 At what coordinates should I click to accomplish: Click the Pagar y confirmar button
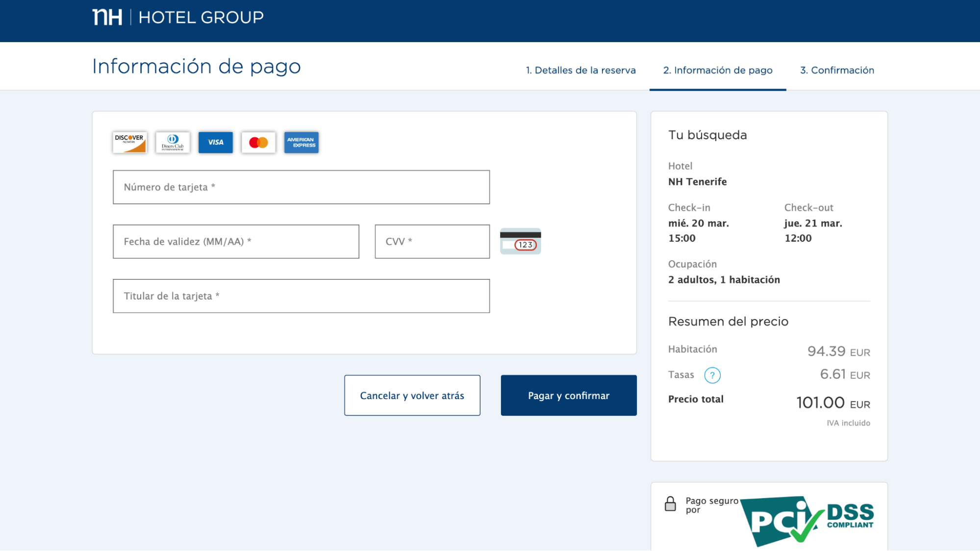point(569,396)
